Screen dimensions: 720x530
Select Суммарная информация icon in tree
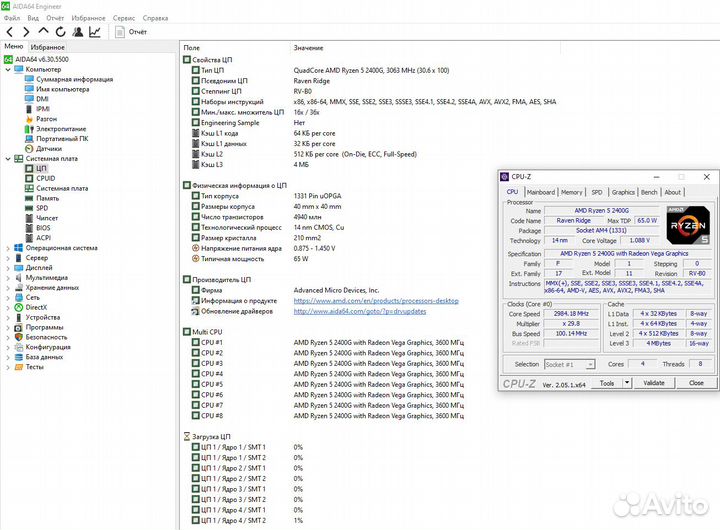[29, 79]
